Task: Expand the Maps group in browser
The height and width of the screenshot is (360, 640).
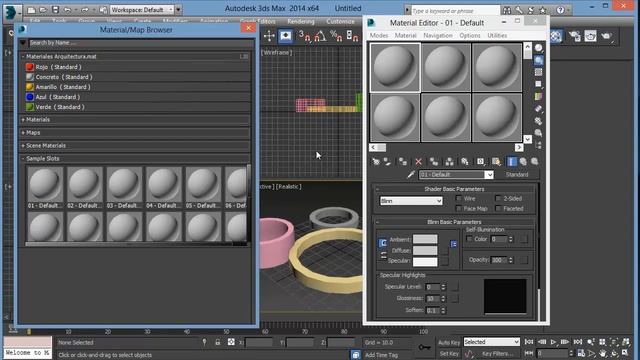Action: (23, 133)
